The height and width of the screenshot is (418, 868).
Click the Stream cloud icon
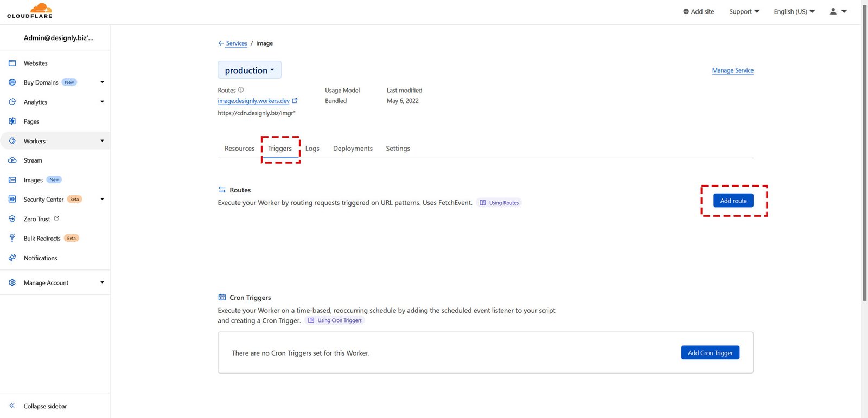coord(12,160)
